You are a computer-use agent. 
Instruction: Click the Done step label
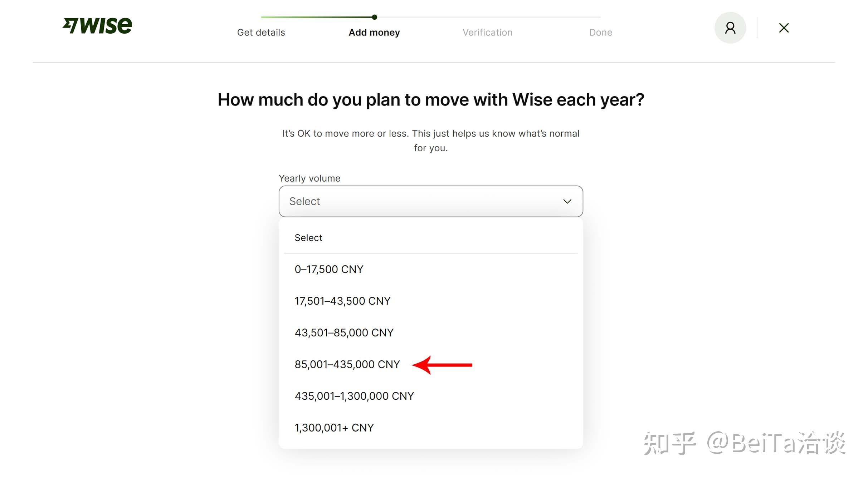pyautogui.click(x=600, y=32)
